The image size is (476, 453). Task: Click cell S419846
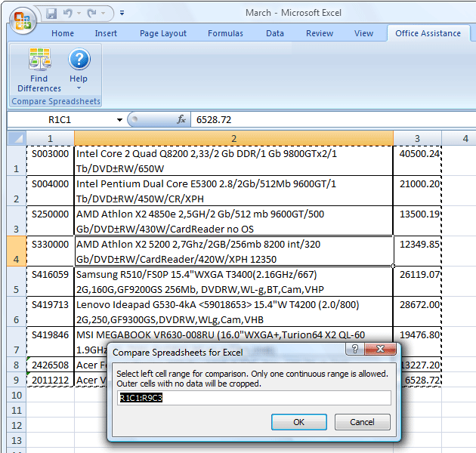point(51,342)
